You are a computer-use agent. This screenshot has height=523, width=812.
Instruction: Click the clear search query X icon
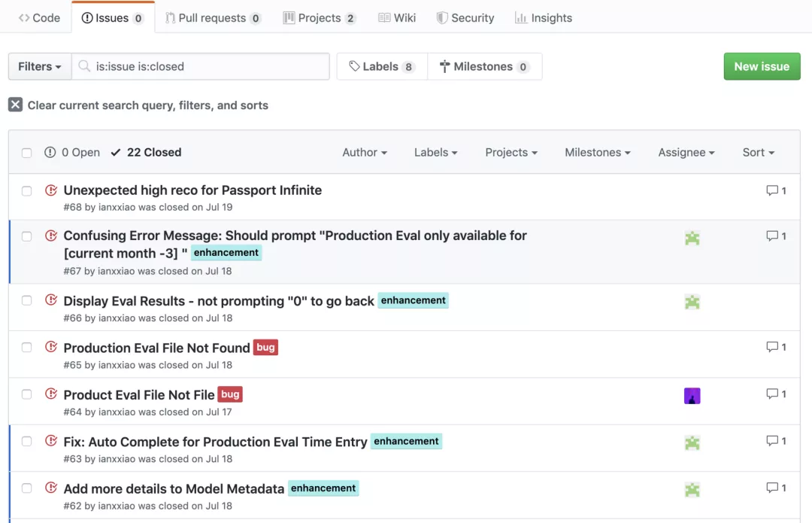coord(15,105)
